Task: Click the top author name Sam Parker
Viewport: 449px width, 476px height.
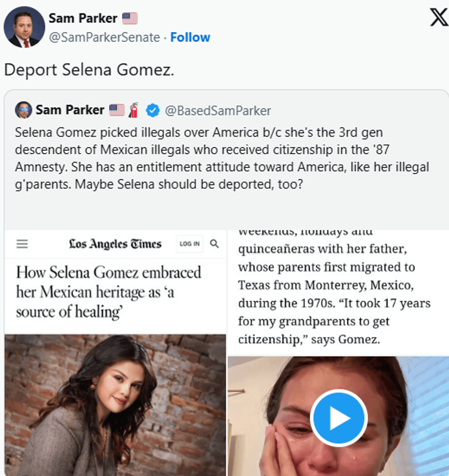Action: (x=83, y=18)
